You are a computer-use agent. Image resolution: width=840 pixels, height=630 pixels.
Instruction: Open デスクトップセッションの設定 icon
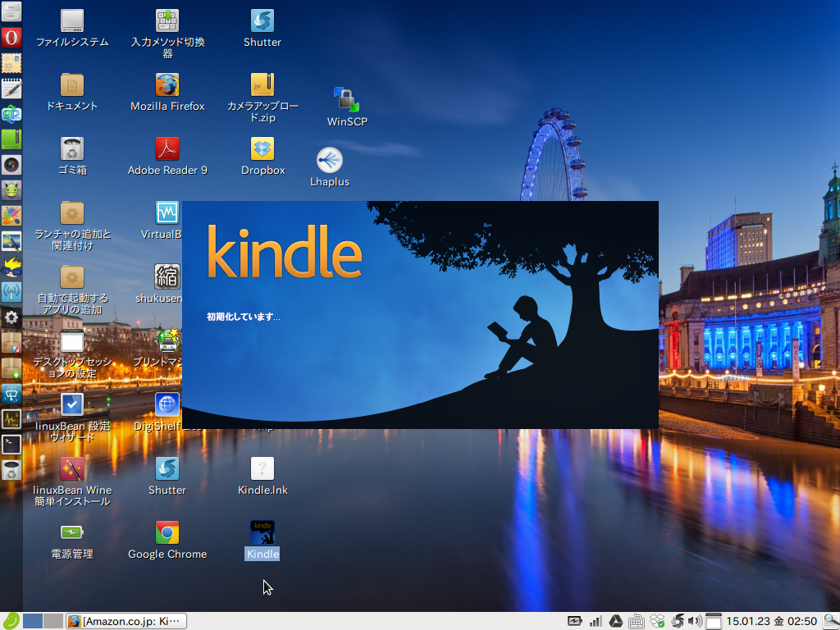[72, 340]
